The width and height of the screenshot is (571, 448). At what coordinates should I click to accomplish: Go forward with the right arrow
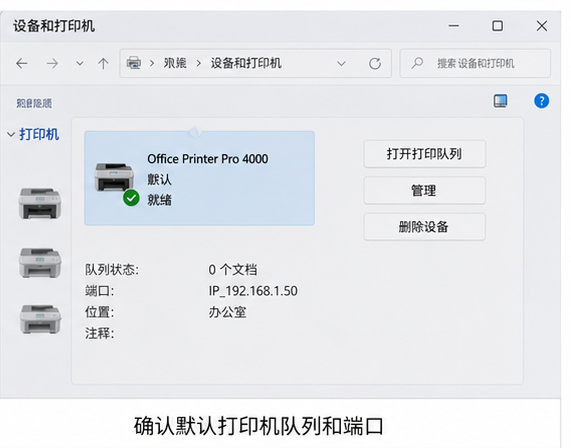coord(52,64)
